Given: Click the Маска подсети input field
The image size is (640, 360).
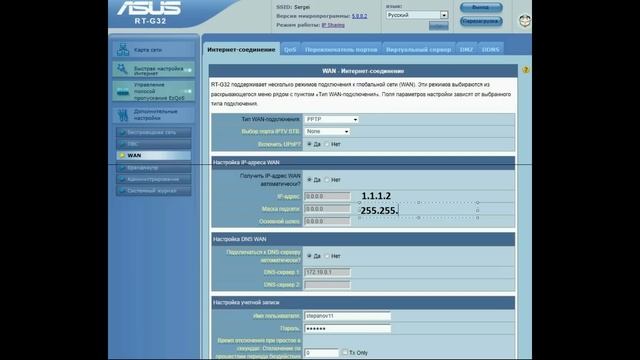Looking at the screenshot, I should coord(327,209).
